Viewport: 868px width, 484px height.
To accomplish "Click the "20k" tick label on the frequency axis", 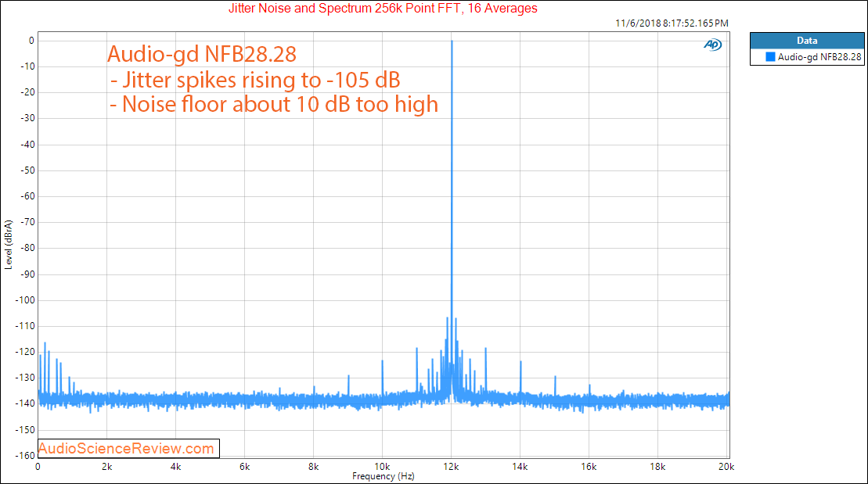I will [x=726, y=467].
